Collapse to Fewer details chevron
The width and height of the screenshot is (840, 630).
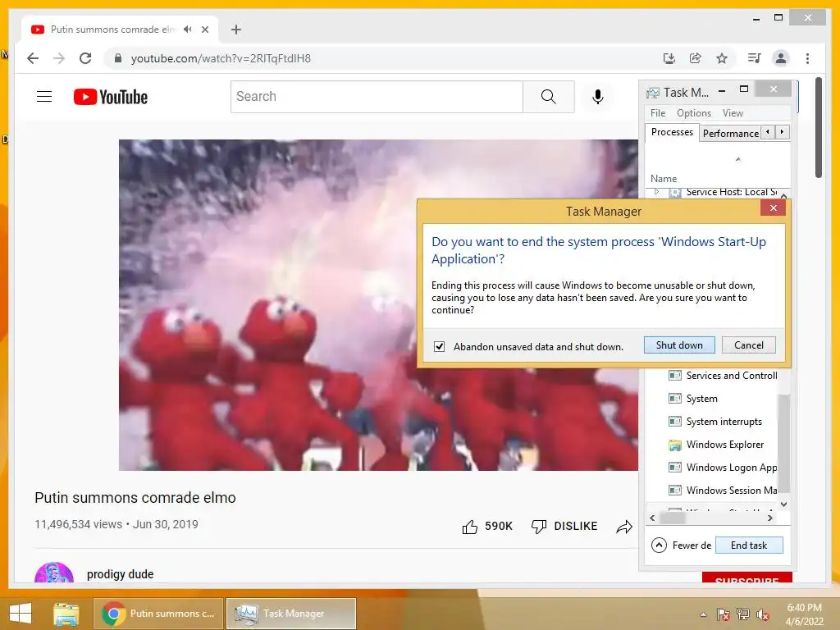click(x=659, y=546)
